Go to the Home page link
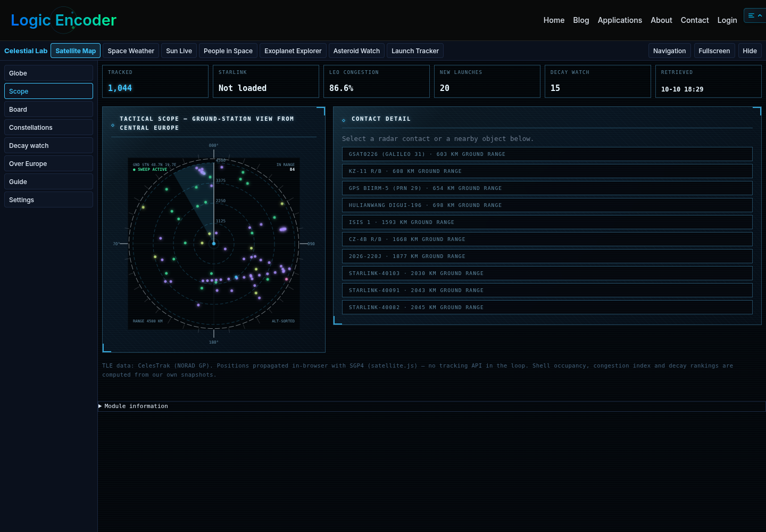This screenshot has width=766, height=532. tap(554, 20)
